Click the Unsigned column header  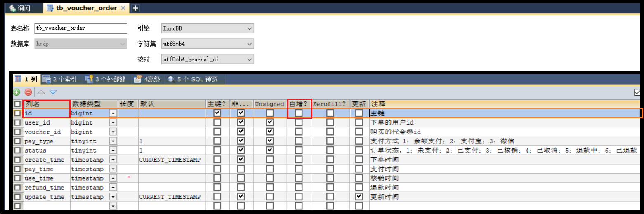tap(270, 104)
